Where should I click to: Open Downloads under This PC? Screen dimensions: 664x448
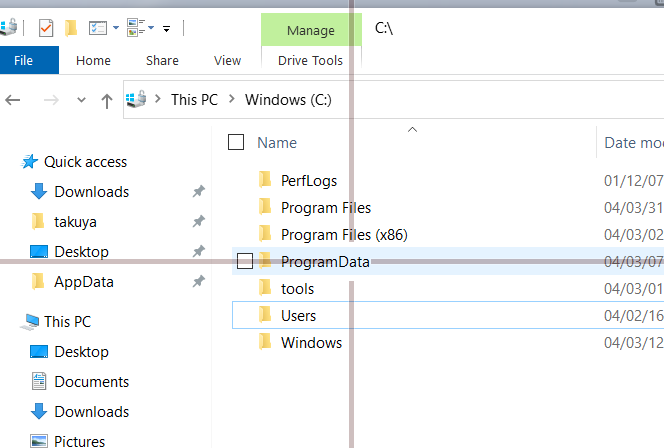coord(91,412)
